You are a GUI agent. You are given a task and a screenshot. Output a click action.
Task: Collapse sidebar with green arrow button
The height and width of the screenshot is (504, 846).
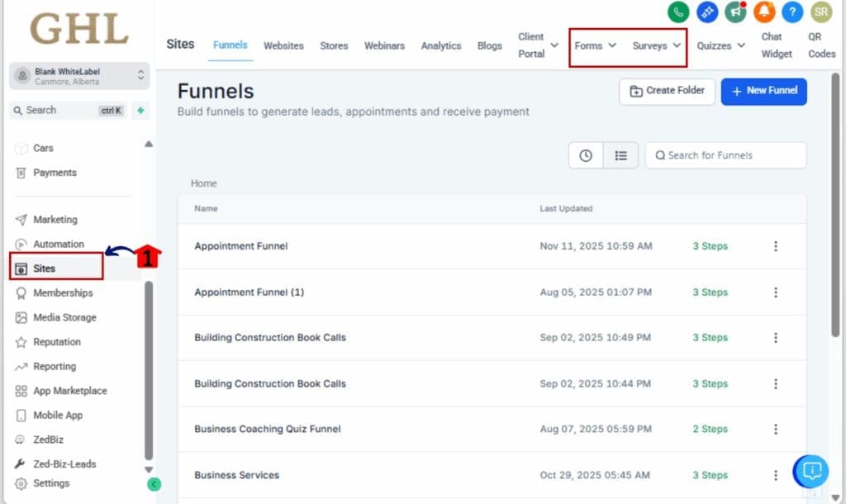154,484
